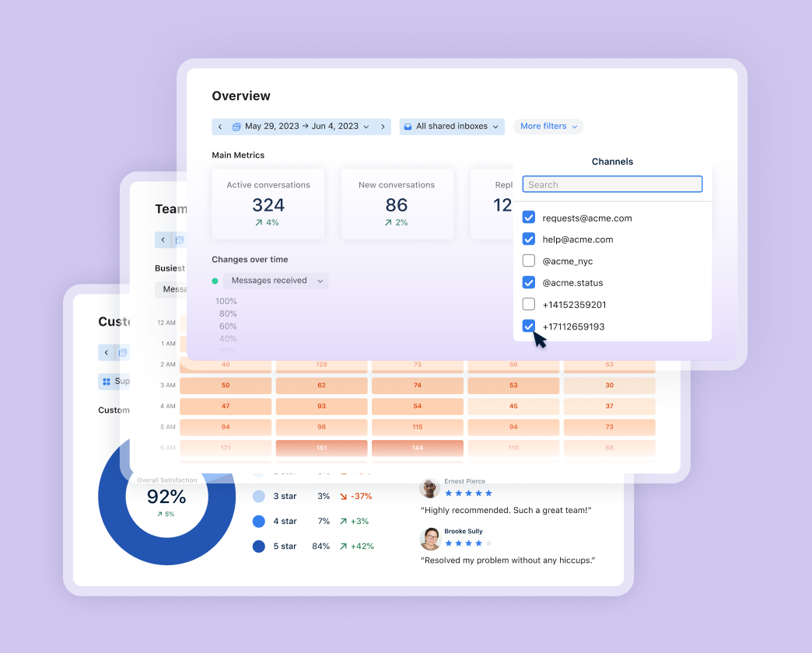
Task: Open Active conversations 324 card
Action: coord(268,204)
